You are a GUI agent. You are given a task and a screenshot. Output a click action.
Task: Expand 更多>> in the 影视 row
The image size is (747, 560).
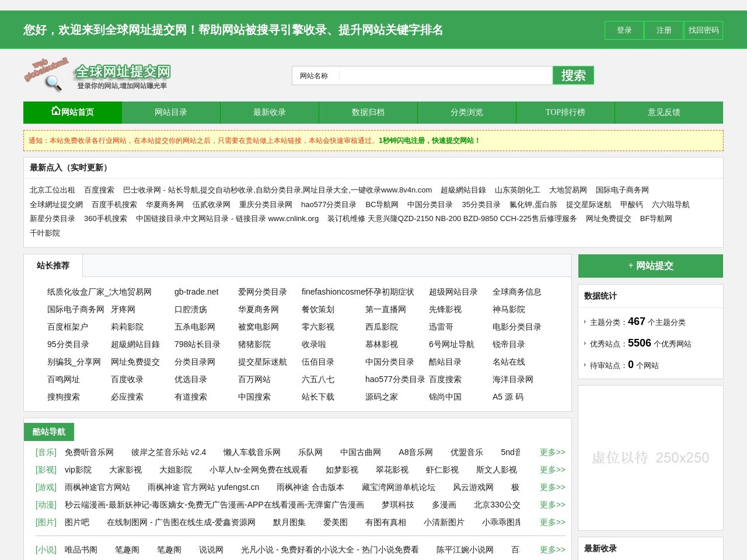[x=552, y=470]
